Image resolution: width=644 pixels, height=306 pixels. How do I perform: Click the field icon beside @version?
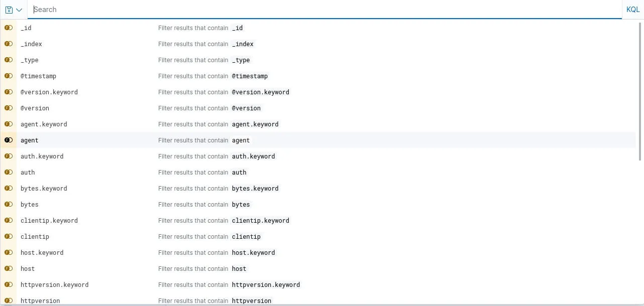(9, 108)
